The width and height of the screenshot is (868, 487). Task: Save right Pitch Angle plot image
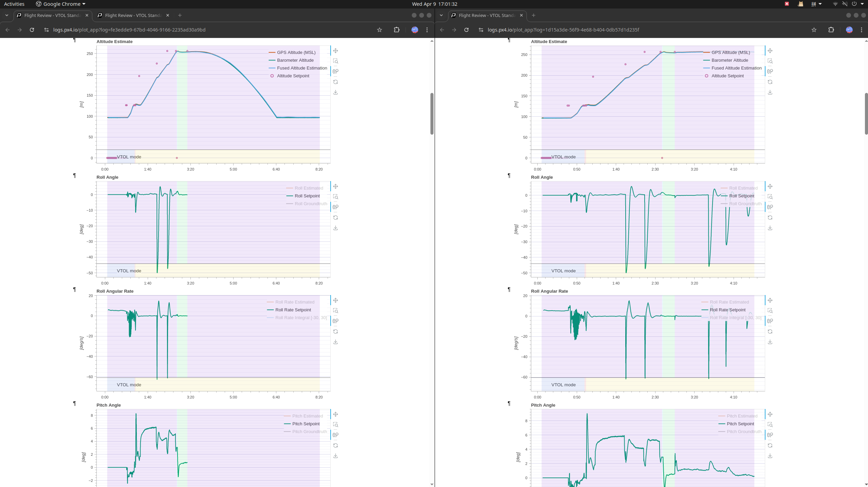point(770,456)
